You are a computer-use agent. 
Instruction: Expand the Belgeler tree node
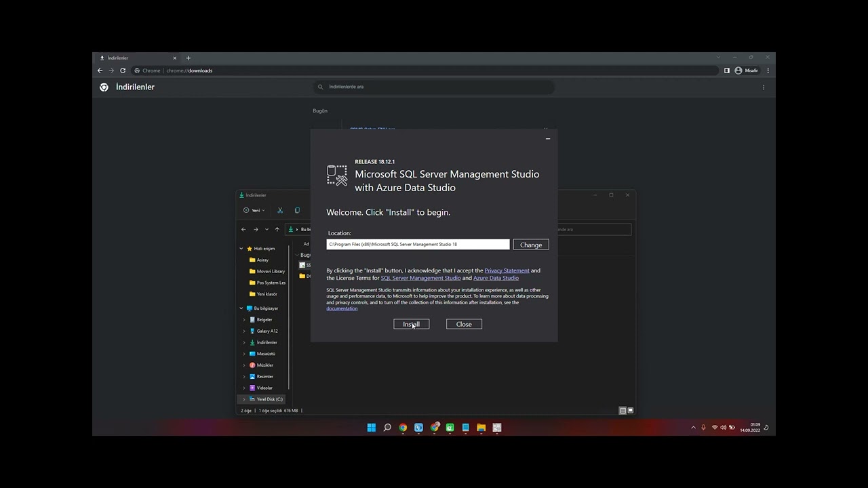[x=244, y=320]
